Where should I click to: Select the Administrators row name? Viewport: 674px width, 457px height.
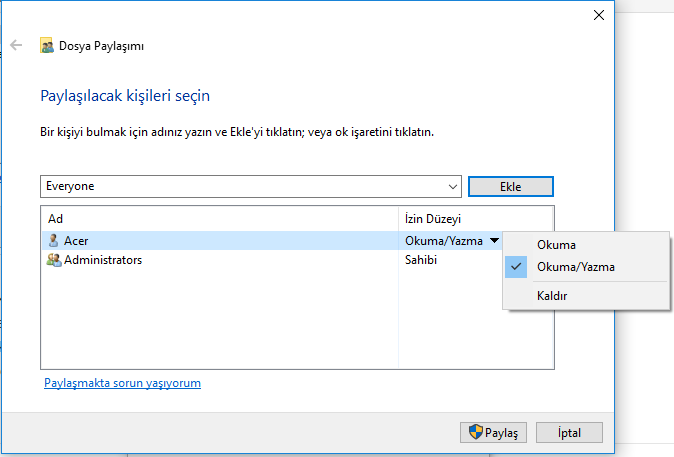[x=103, y=260]
